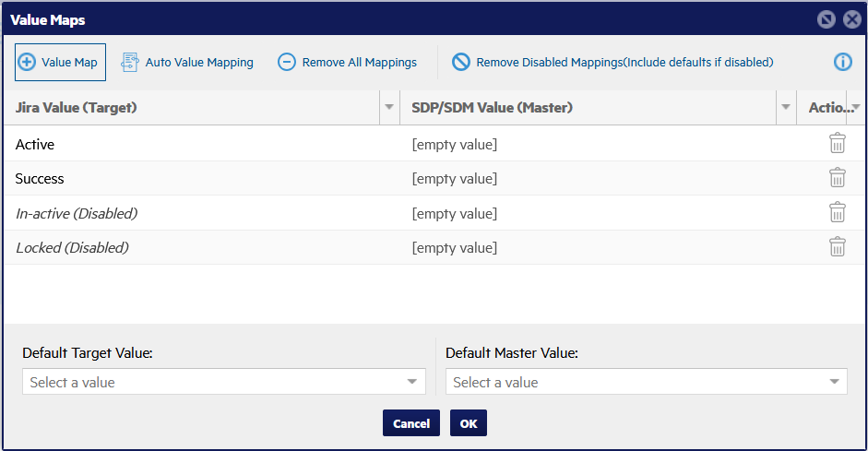Screen dimensions: 868x451
Task: Click the Value Map add button
Action: click(60, 63)
